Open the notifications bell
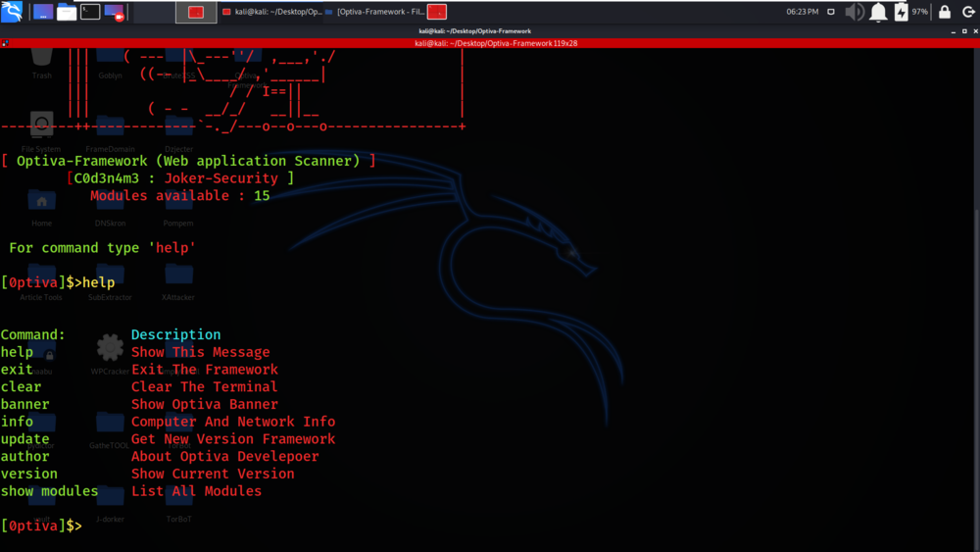 point(878,12)
